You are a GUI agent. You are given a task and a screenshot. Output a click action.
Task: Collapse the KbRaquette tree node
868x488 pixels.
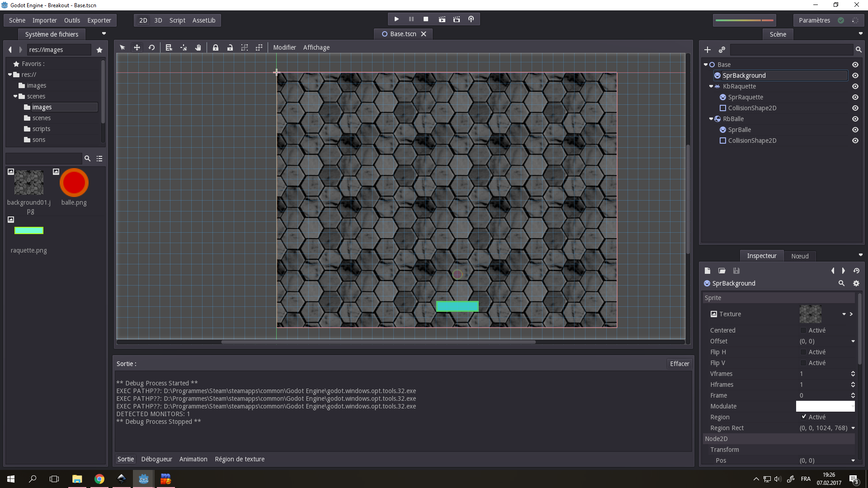(x=711, y=86)
